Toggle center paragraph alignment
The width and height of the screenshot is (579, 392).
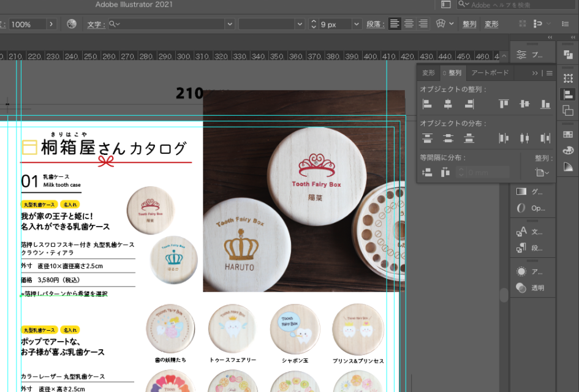click(409, 24)
